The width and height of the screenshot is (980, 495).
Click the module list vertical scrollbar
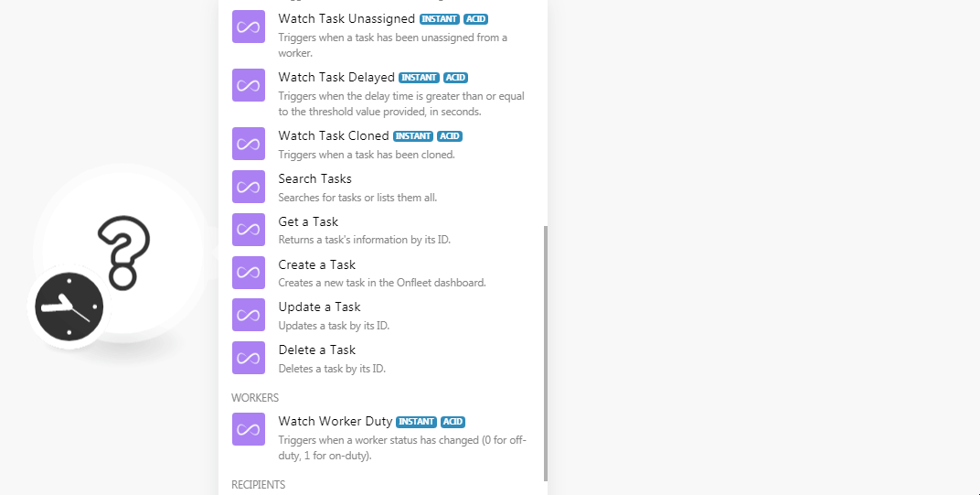[x=546, y=352]
